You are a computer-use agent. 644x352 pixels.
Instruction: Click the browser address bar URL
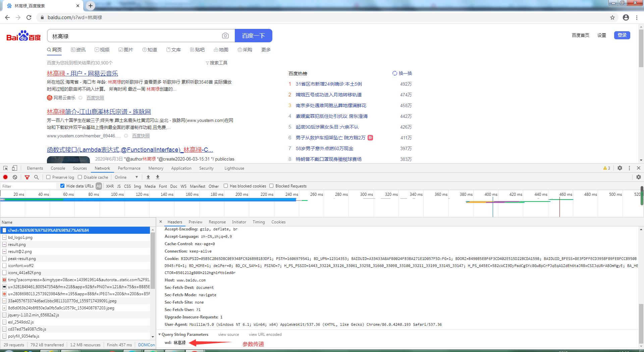[75, 17]
